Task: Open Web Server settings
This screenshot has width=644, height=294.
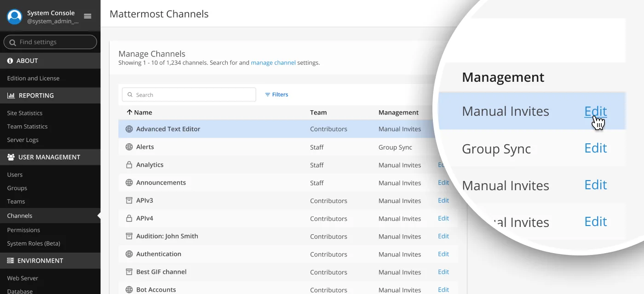Action: click(x=23, y=278)
